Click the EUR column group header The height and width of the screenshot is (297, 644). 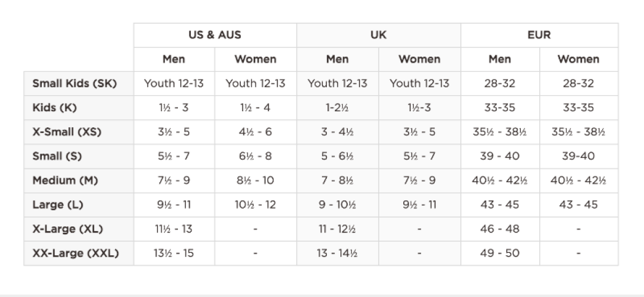pyautogui.click(x=539, y=35)
